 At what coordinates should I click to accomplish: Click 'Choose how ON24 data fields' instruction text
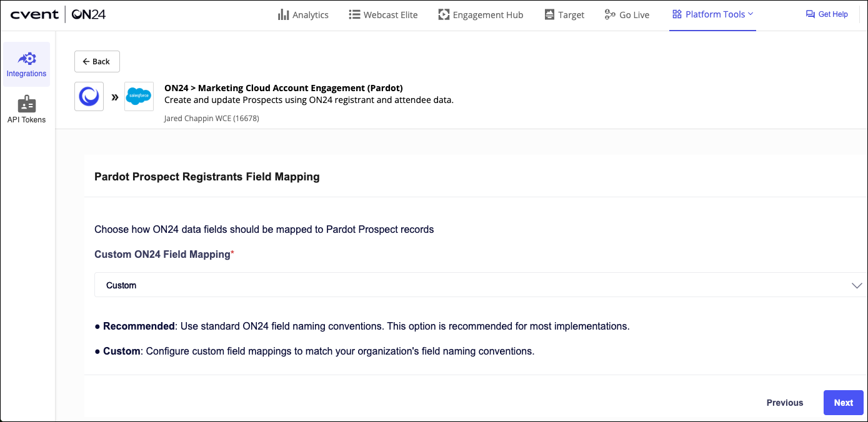coord(264,229)
